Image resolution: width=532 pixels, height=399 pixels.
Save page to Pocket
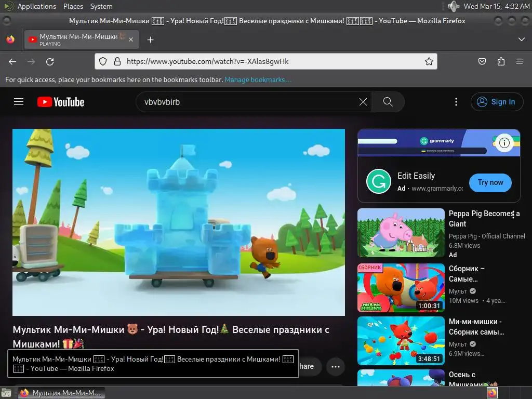[482, 61]
